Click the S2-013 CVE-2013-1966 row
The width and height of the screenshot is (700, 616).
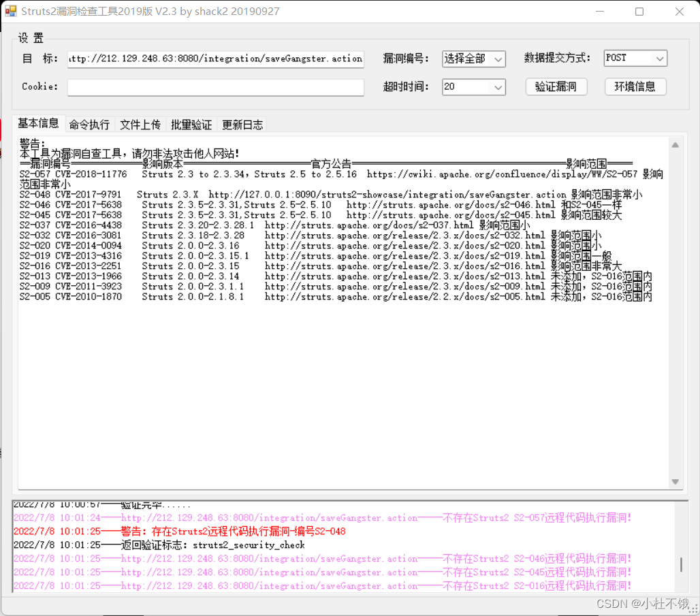(x=336, y=276)
